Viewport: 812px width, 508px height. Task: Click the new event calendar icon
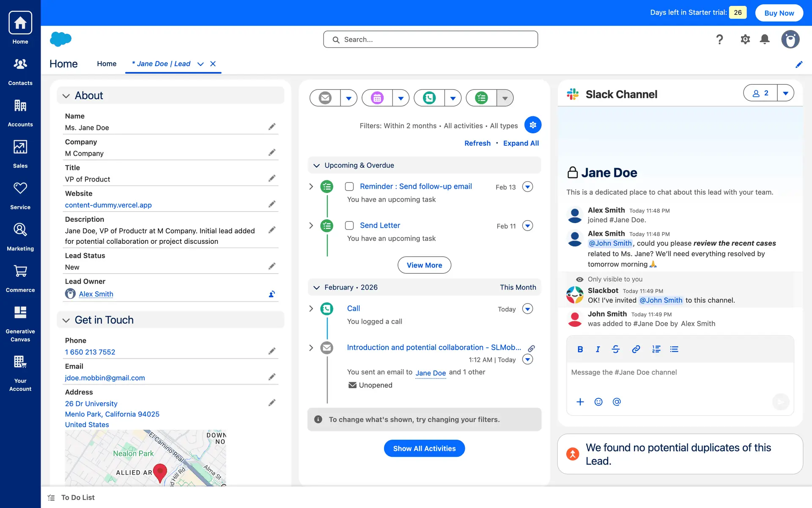pyautogui.click(x=377, y=98)
